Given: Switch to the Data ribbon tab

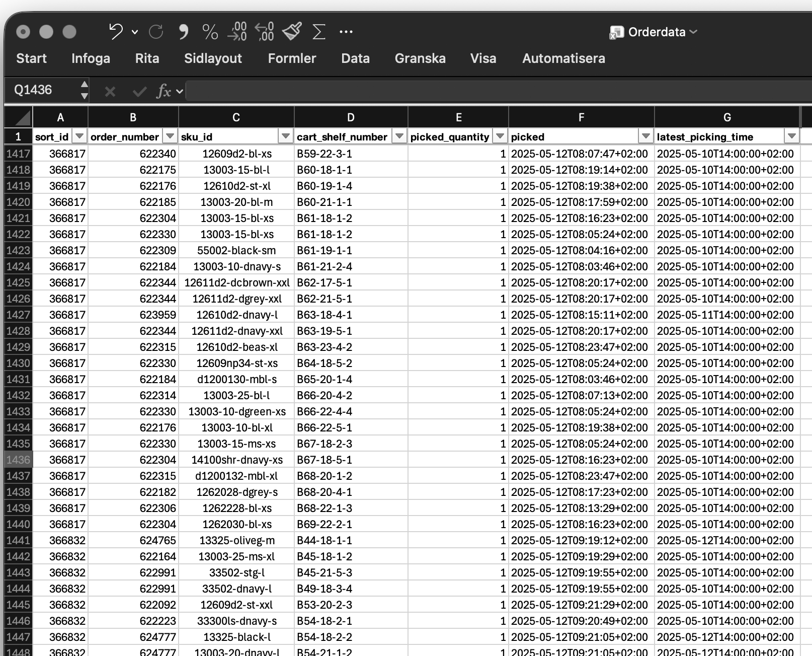Looking at the screenshot, I should click(x=355, y=58).
